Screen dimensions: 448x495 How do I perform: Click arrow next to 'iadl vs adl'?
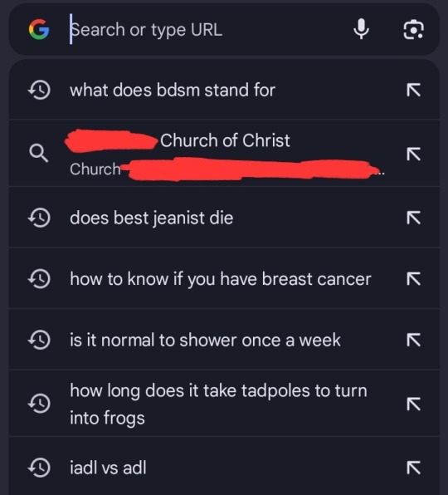point(413,468)
